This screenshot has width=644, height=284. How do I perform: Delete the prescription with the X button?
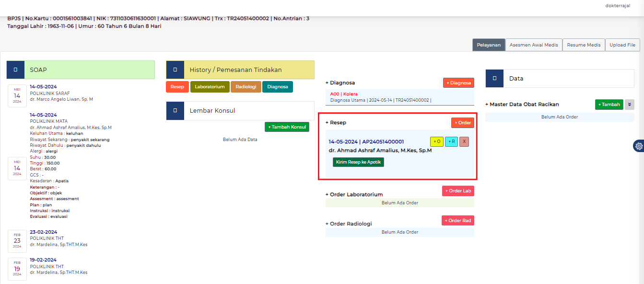[x=464, y=142]
